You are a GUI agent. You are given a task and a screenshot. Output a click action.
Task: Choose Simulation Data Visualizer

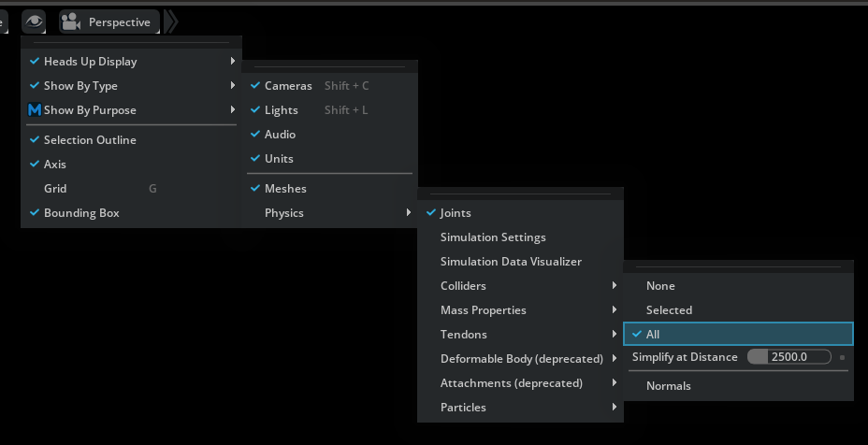pyautogui.click(x=511, y=262)
